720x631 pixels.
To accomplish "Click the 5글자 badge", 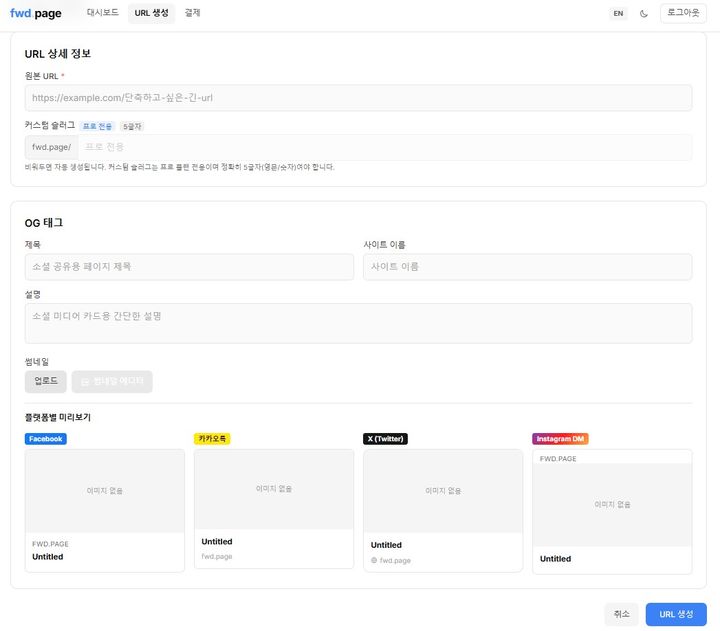I will pos(132,126).
